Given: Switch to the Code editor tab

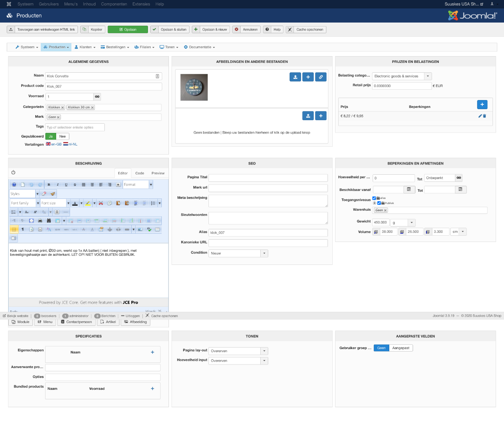Looking at the screenshot, I should tap(140, 173).
